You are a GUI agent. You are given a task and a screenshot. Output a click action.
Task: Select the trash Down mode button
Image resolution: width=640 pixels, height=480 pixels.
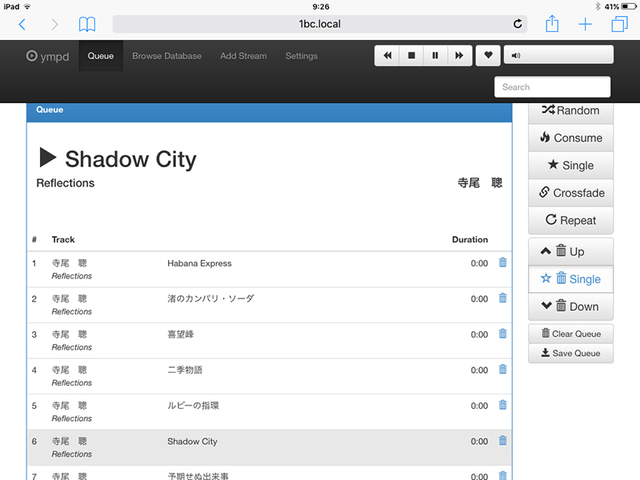coord(571,307)
